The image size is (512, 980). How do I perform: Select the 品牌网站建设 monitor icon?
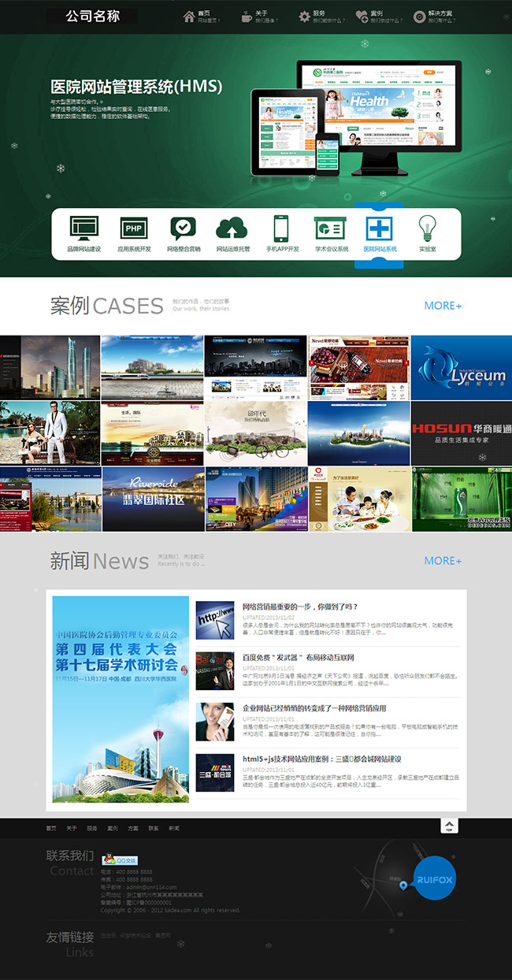(x=84, y=228)
